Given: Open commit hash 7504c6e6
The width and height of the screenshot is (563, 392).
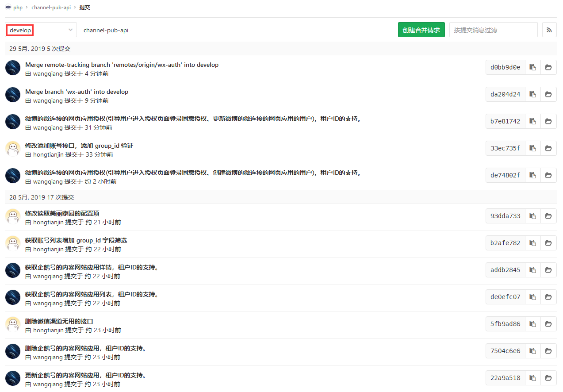Looking at the screenshot, I should [506, 351].
